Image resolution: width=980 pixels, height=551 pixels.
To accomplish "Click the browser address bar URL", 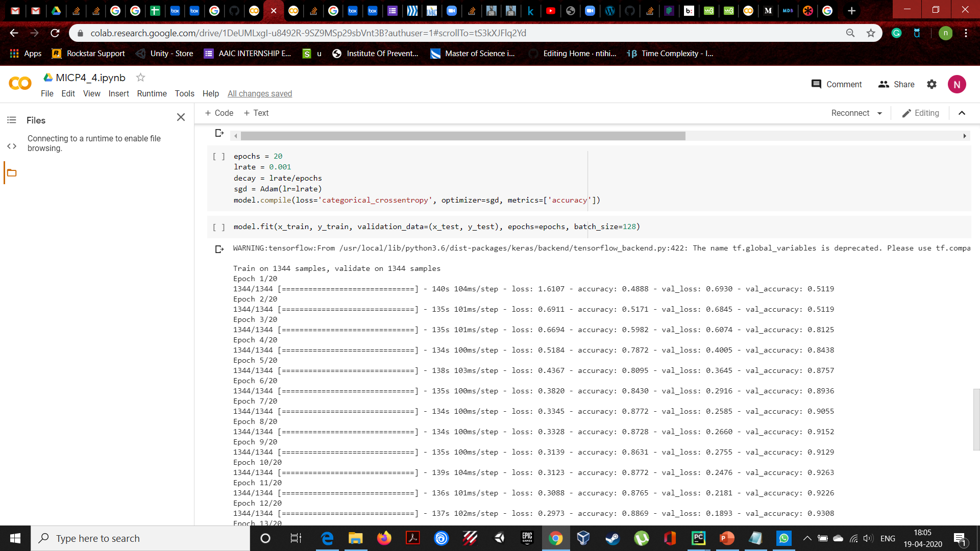I will pyautogui.click(x=308, y=33).
